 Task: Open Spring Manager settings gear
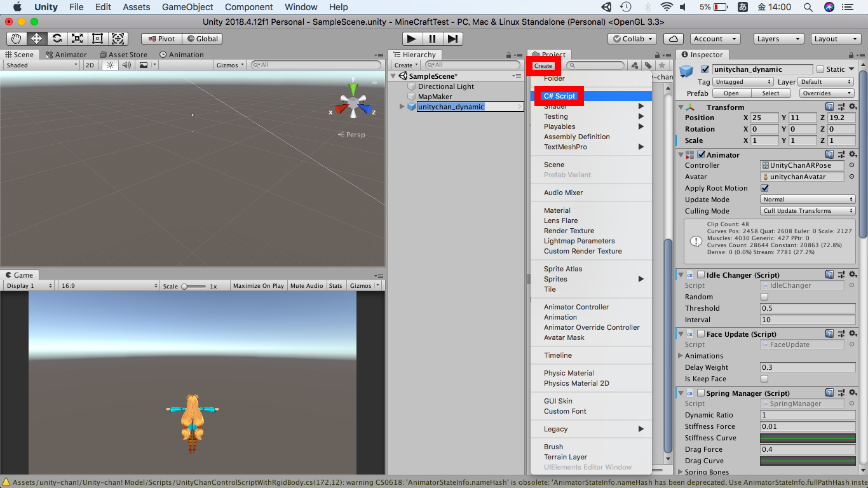click(852, 393)
